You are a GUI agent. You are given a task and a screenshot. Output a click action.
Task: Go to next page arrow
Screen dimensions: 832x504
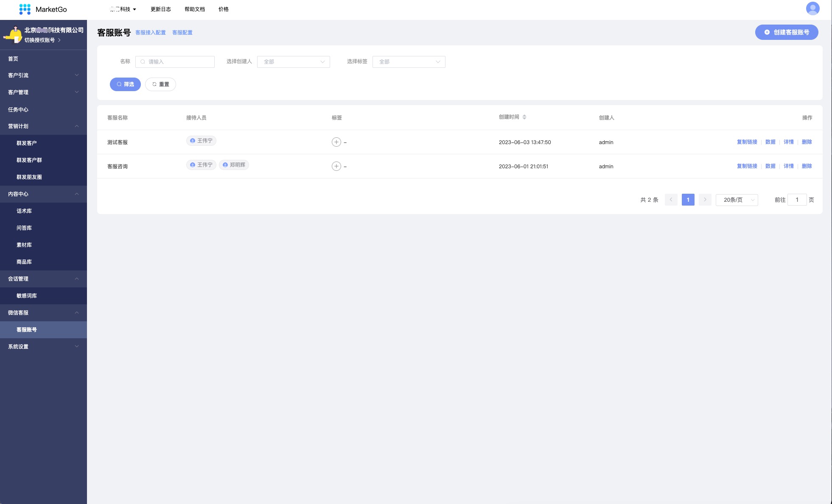705,200
